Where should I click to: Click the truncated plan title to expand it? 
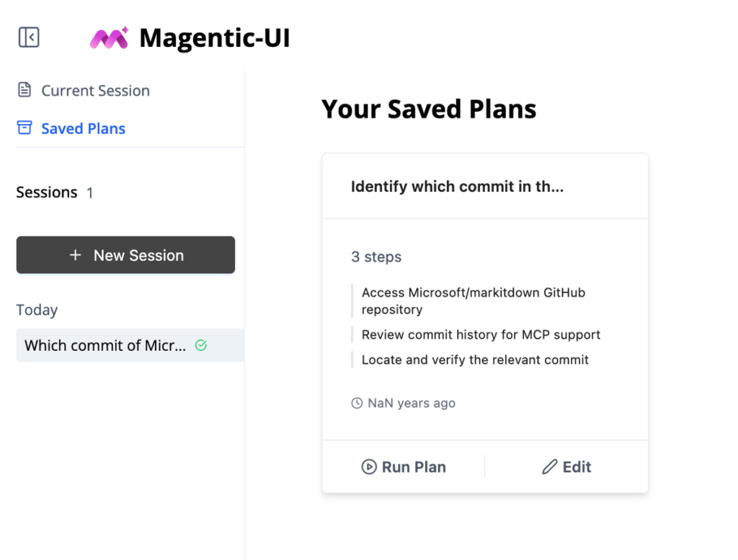click(x=457, y=186)
